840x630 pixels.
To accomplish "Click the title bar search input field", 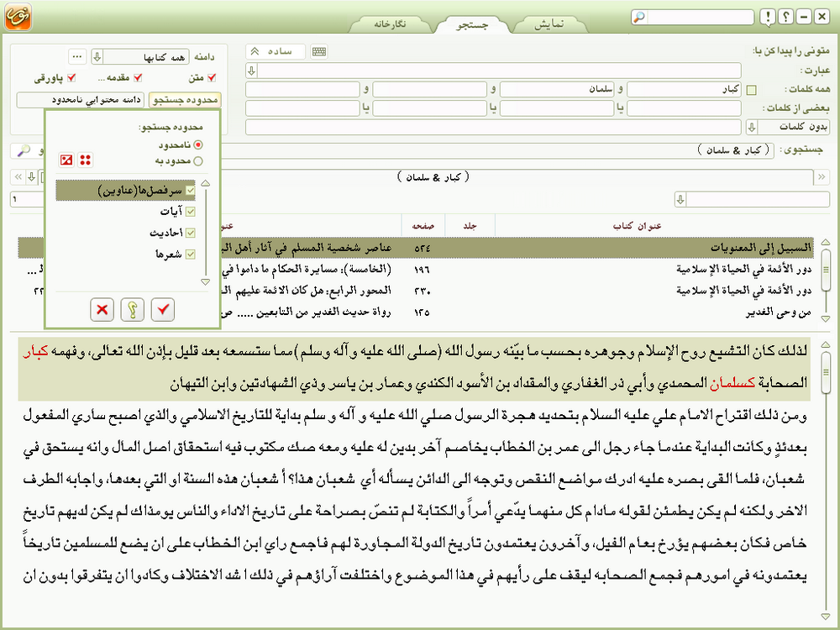I will (x=700, y=17).
